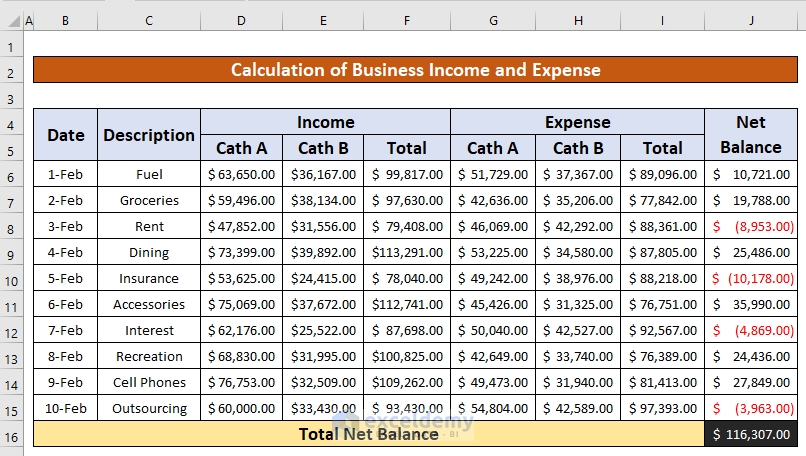Click the Total Net Balance label cell

(x=368, y=434)
